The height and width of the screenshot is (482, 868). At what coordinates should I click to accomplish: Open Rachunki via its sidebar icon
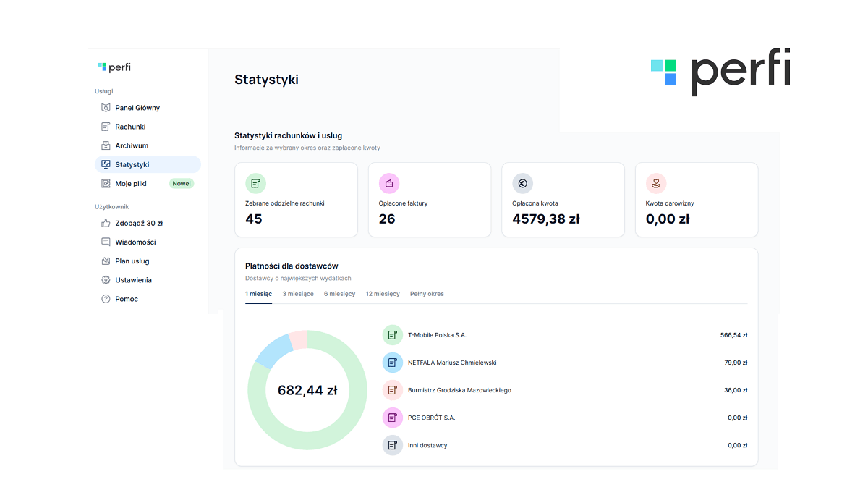pos(106,127)
